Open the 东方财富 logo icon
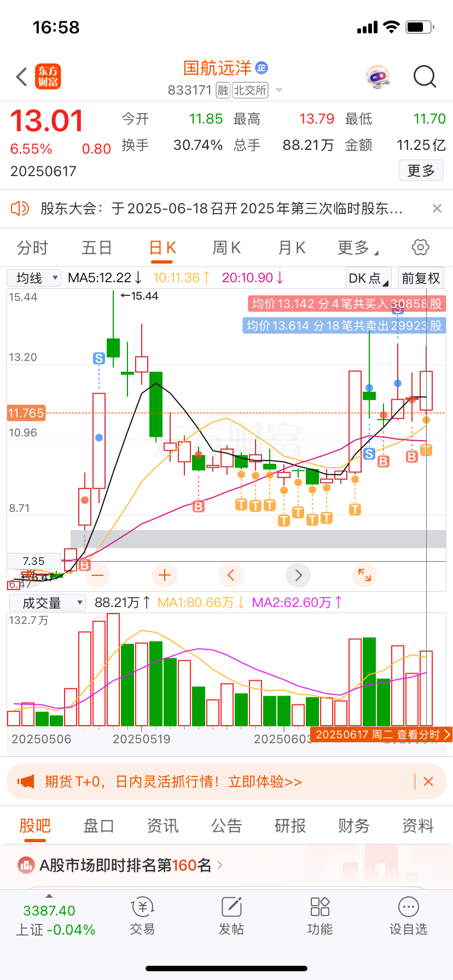Image resolution: width=453 pixels, height=980 pixels. [x=48, y=77]
